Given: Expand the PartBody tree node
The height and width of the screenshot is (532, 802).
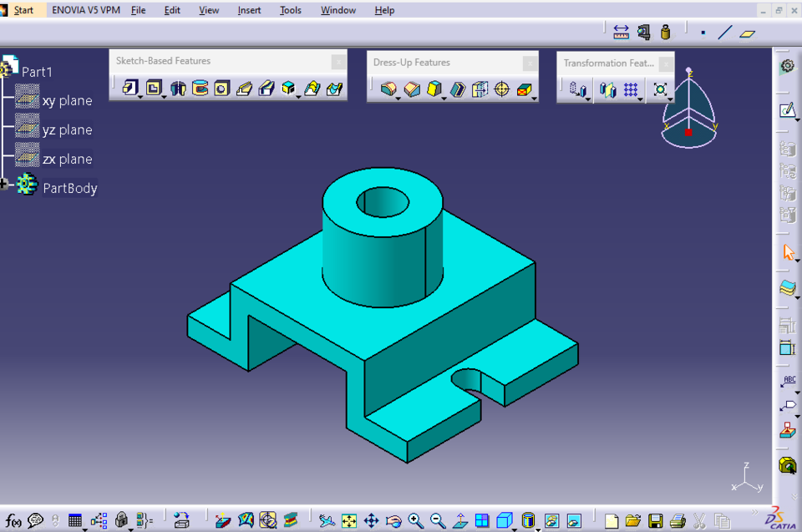Looking at the screenshot, I should 4,185.
